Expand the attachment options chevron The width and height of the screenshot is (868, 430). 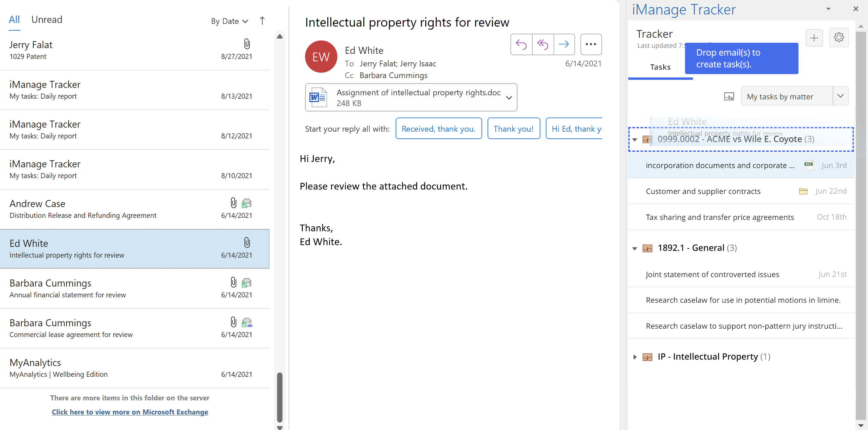click(x=509, y=98)
